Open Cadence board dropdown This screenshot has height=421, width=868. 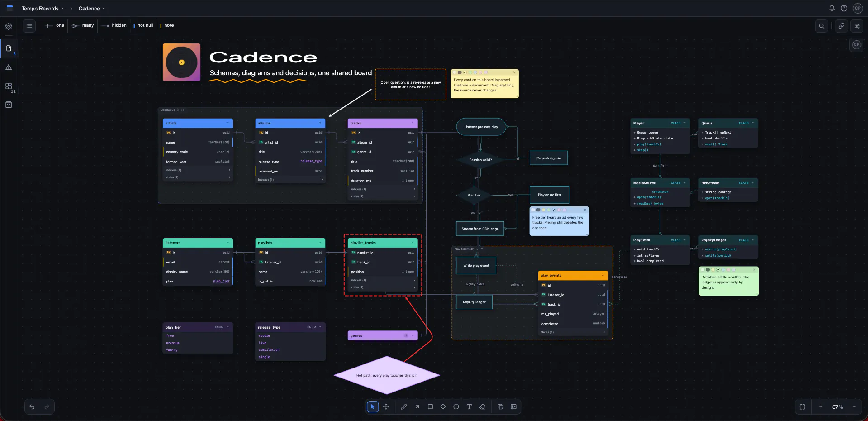pos(91,9)
